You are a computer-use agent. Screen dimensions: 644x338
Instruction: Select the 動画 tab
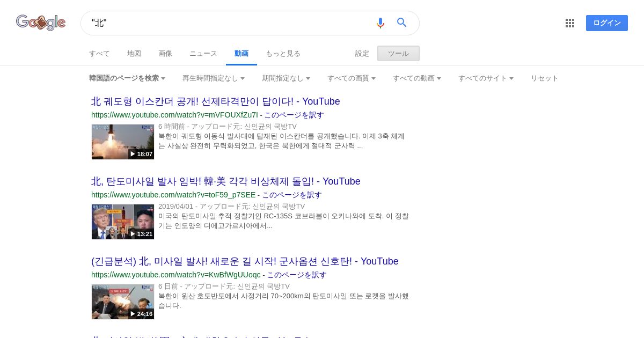coord(241,54)
